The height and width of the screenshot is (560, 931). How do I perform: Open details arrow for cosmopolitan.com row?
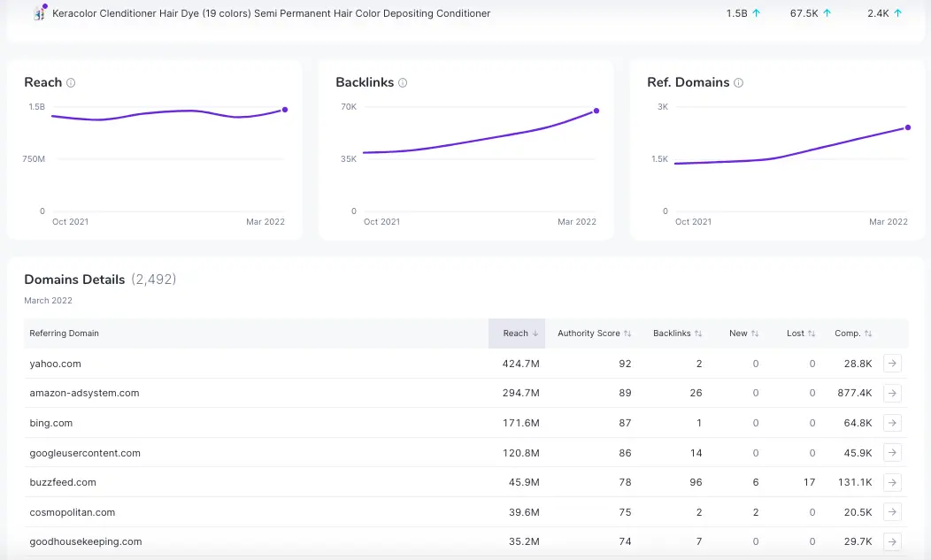pyautogui.click(x=892, y=512)
